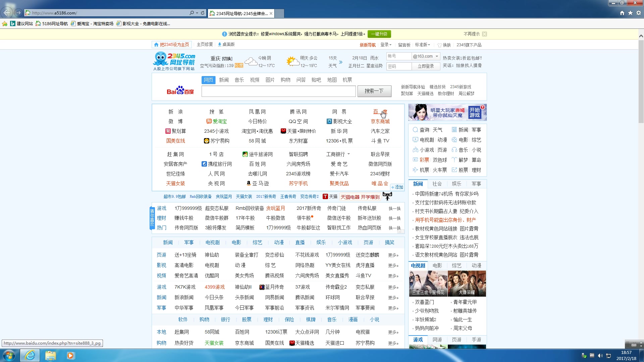
Task: Dismiss the security tip bar close icon
Action: [484, 34]
